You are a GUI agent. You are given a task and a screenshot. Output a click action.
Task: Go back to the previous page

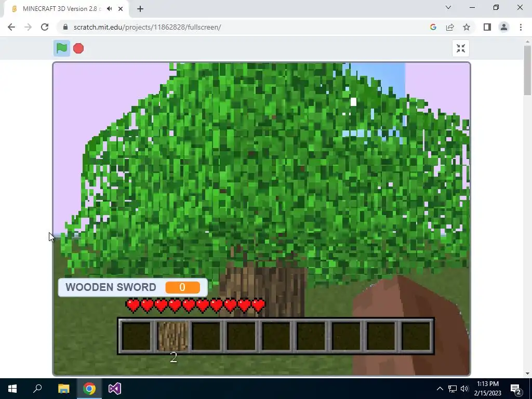[x=11, y=27]
